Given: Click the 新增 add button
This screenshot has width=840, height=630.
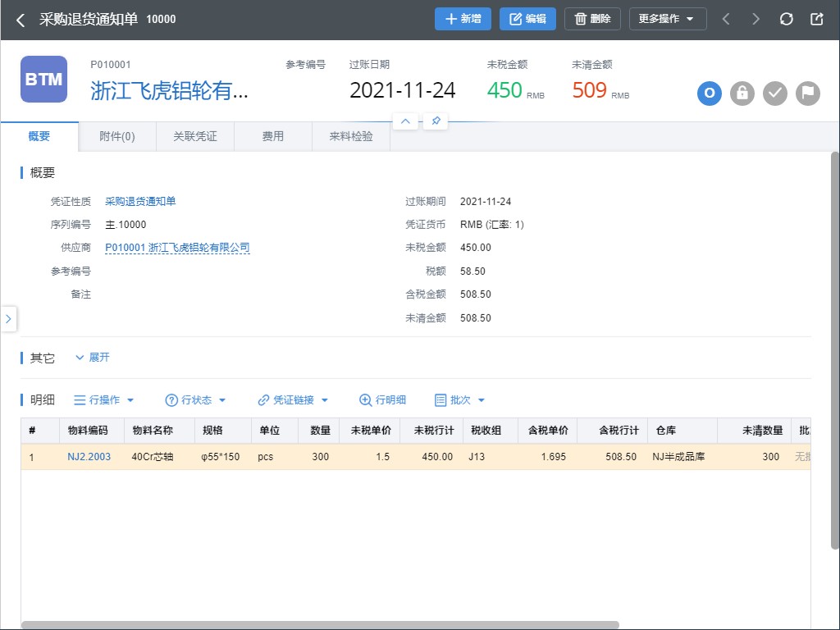Looking at the screenshot, I should 463,19.
